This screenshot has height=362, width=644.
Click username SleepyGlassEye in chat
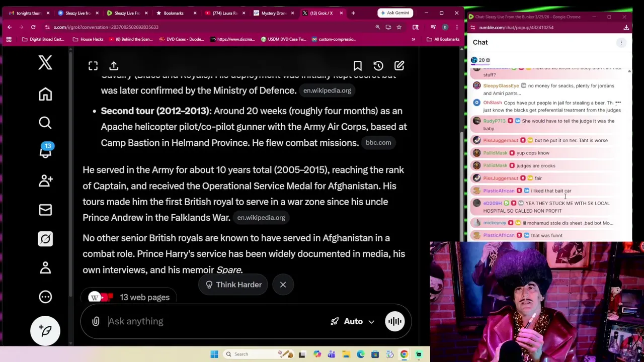(501, 86)
